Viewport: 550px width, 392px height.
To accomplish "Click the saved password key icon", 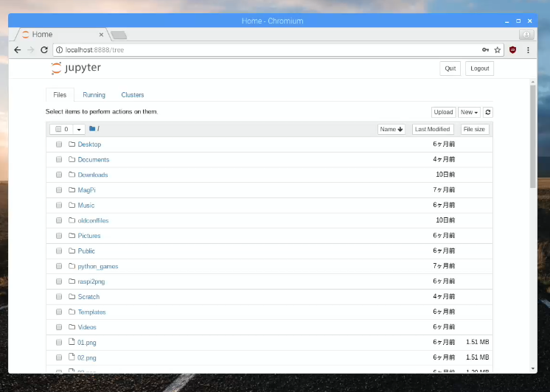I will (x=485, y=50).
